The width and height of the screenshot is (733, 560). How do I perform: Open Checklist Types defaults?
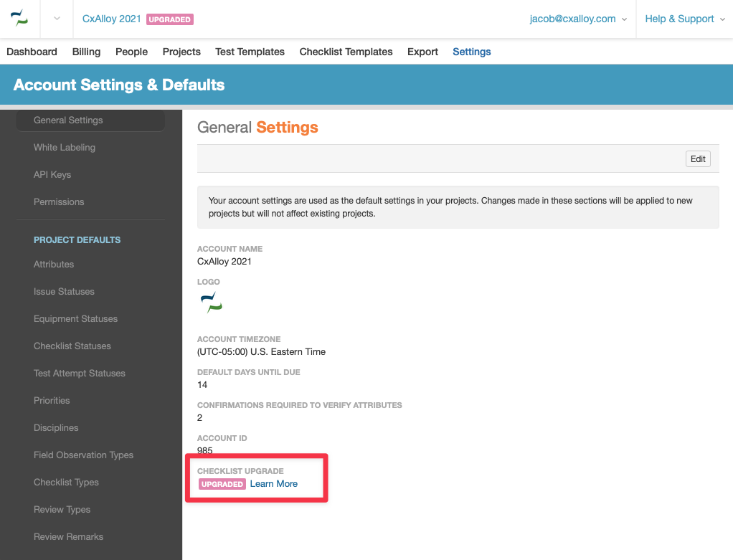[67, 482]
